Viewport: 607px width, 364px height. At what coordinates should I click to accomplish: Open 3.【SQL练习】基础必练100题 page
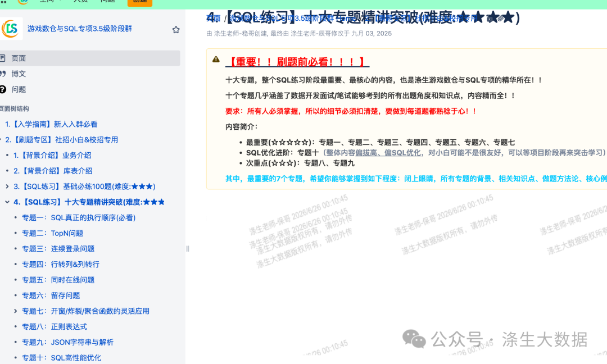click(x=84, y=186)
